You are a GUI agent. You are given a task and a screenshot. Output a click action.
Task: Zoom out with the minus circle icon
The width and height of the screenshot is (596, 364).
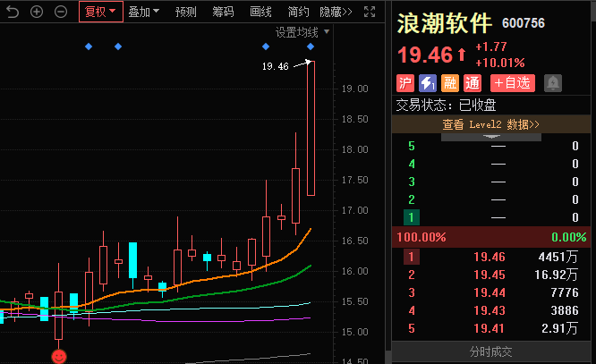[x=61, y=12]
